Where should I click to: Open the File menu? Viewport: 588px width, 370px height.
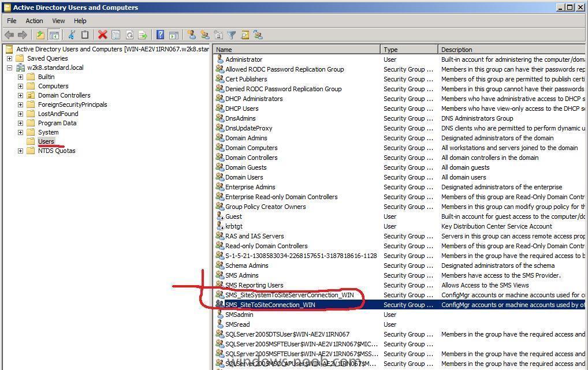pyautogui.click(x=12, y=21)
